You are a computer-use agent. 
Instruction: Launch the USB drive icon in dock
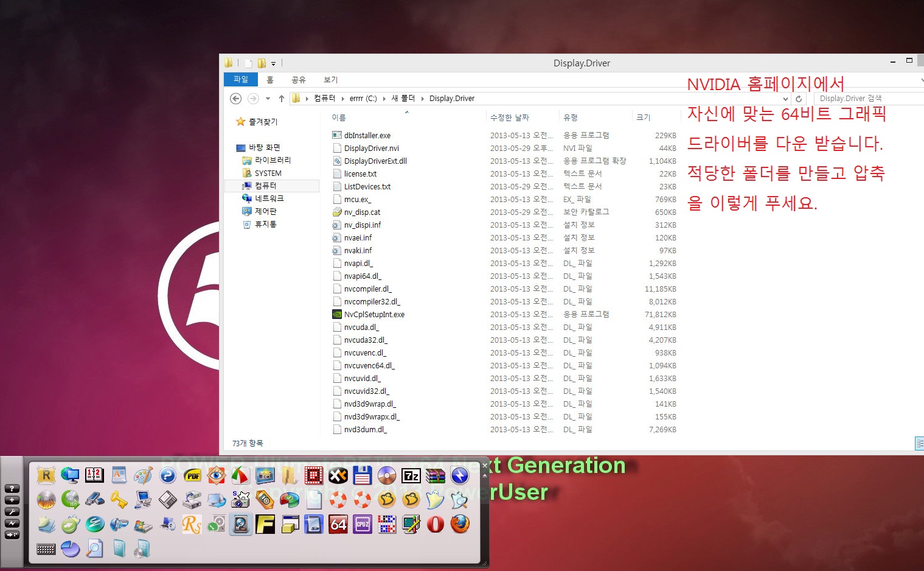coord(95,500)
